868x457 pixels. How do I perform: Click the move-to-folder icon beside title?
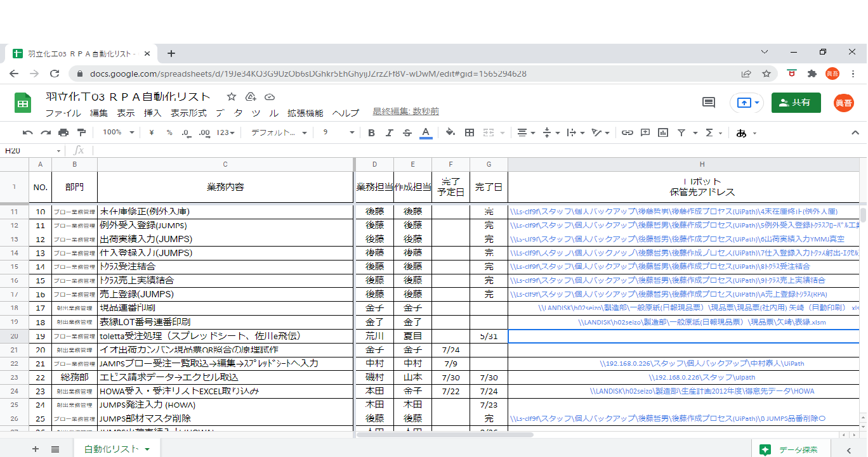click(250, 97)
